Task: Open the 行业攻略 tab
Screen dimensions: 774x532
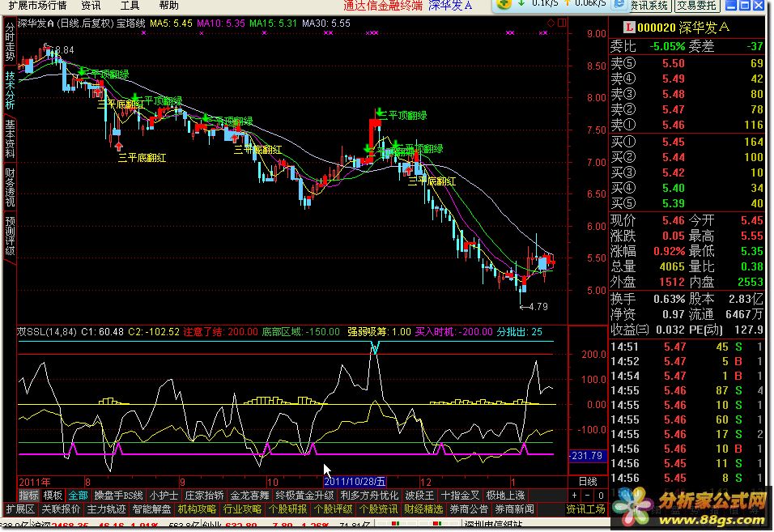Action: click(x=242, y=509)
